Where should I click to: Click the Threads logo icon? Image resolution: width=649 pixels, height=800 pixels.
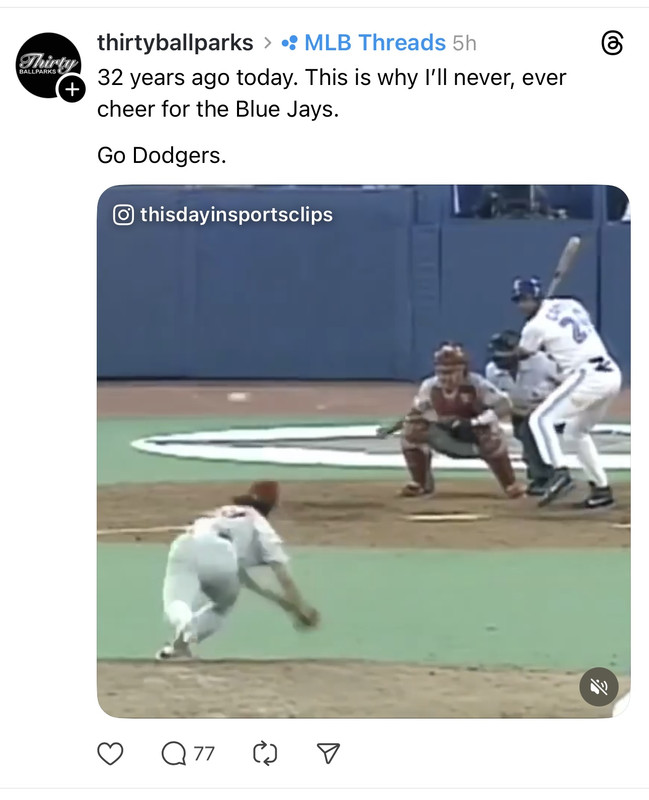(612, 43)
